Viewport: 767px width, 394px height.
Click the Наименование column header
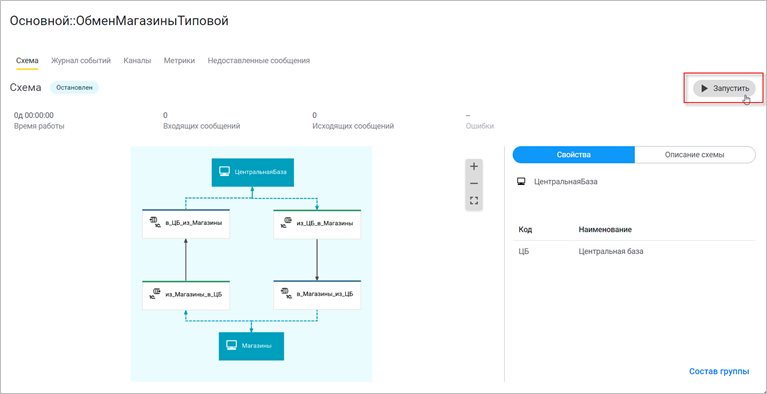[x=605, y=230]
